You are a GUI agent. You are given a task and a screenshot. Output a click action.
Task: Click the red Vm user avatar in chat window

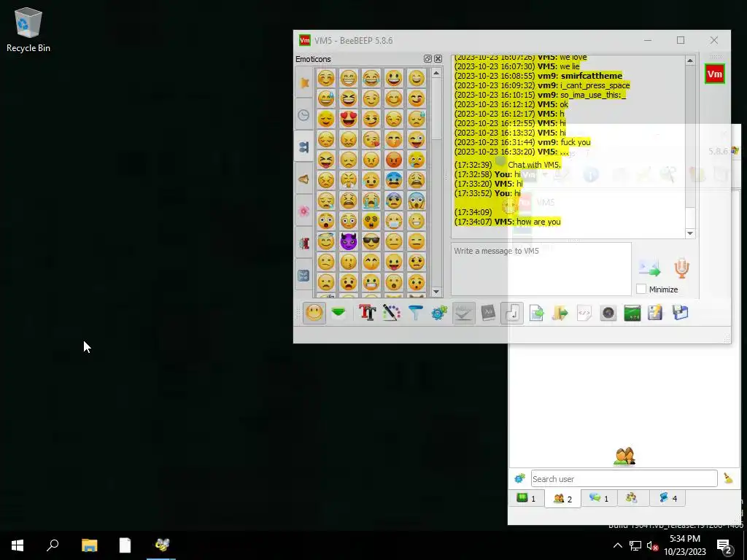715,74
